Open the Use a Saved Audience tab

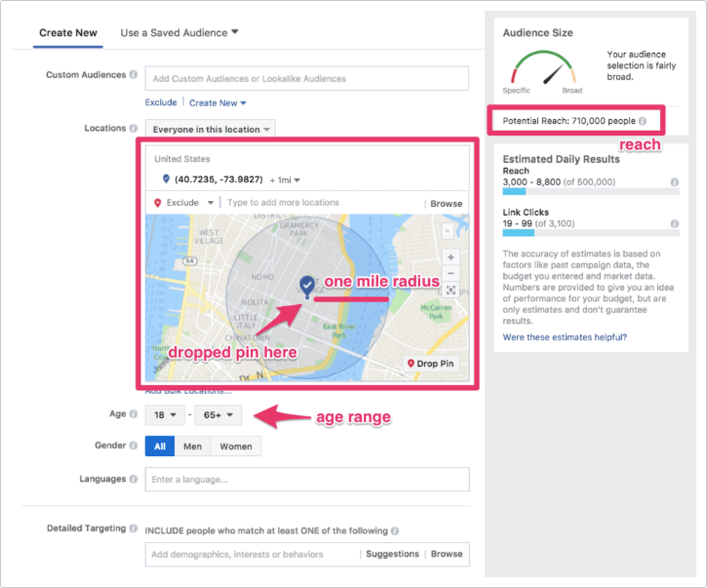click(x=179, y=32)
